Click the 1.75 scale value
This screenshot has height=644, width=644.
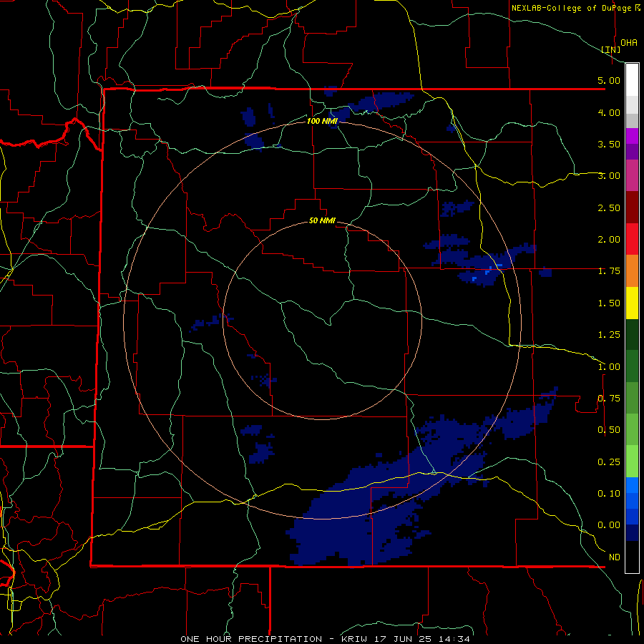[x=609, y=271]
